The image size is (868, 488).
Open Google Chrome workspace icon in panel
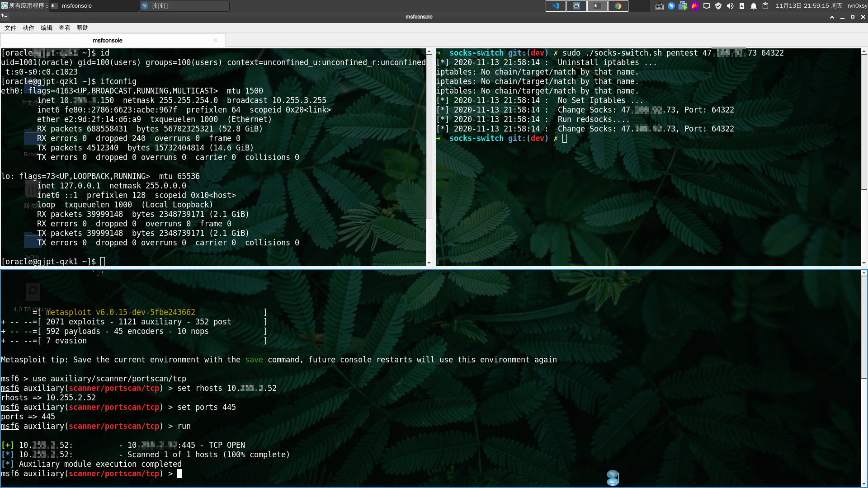(618, 6)
